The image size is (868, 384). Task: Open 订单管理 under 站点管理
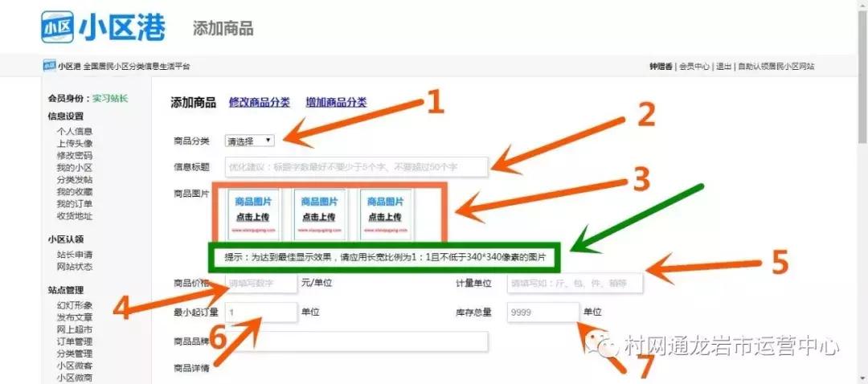pyautogui.click(x=74, y=341)
